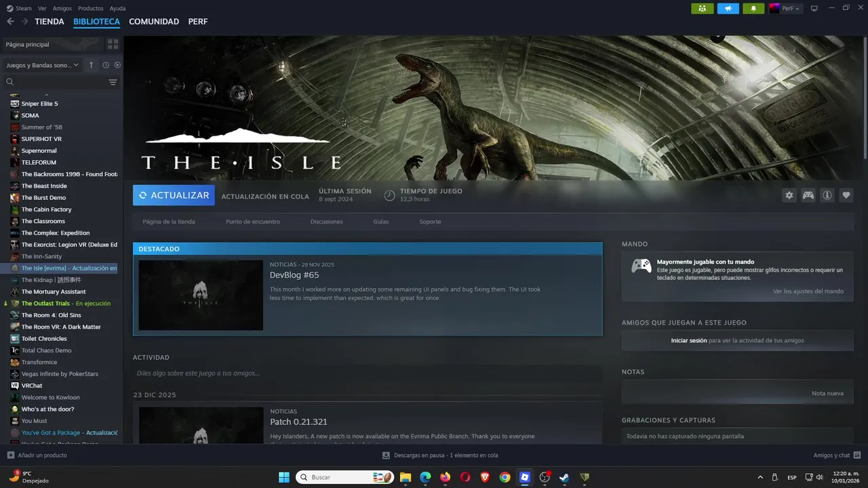Open Google Chrome from the taskbar
This screenshot has width=868, height=488.
pos(505,477)
